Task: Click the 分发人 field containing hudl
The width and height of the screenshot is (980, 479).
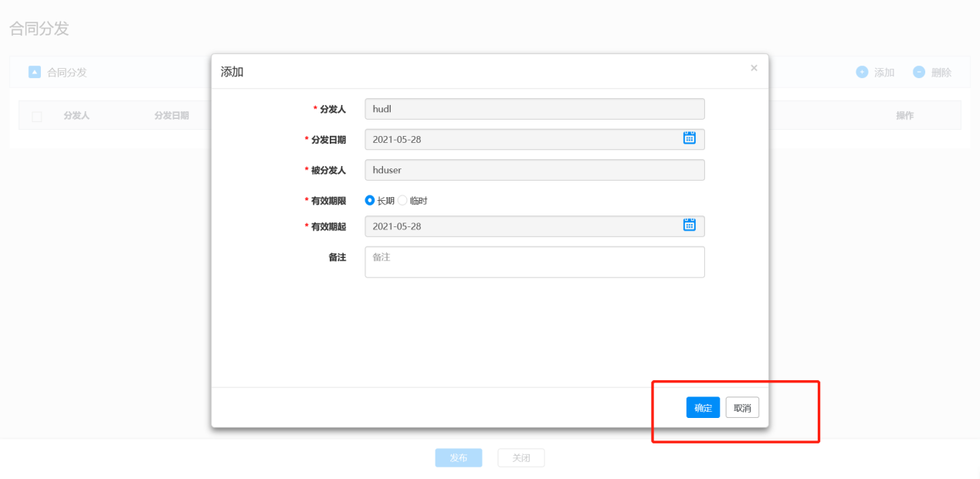Action: (534, 109)
